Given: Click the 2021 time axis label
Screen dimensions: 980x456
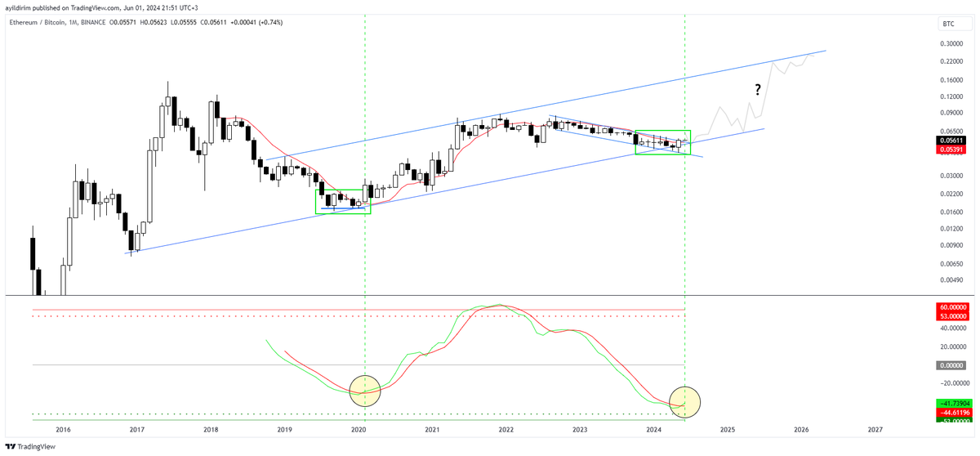Looking at the screenshot, I should point(432,428).
